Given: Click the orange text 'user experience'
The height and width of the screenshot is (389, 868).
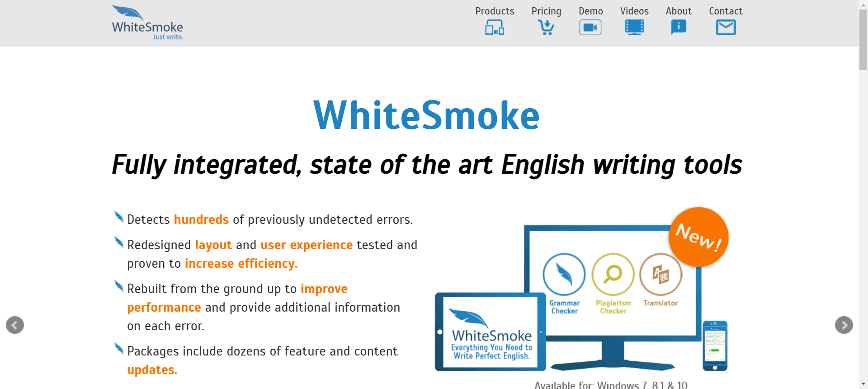Looking at the screenshot, I should tap(307, 245).
